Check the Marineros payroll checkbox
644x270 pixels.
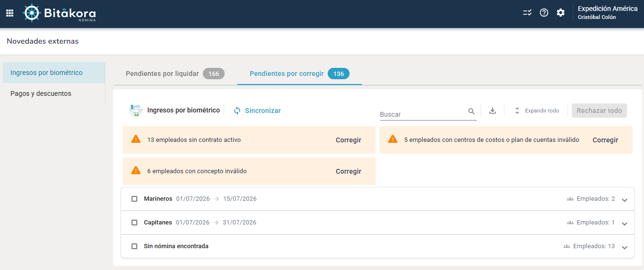[x=134, y=199]
